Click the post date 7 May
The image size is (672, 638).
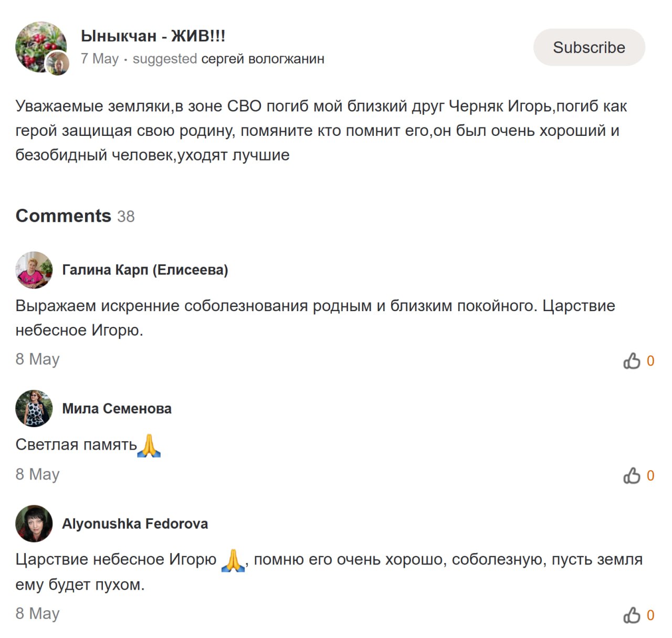point(100,59)
